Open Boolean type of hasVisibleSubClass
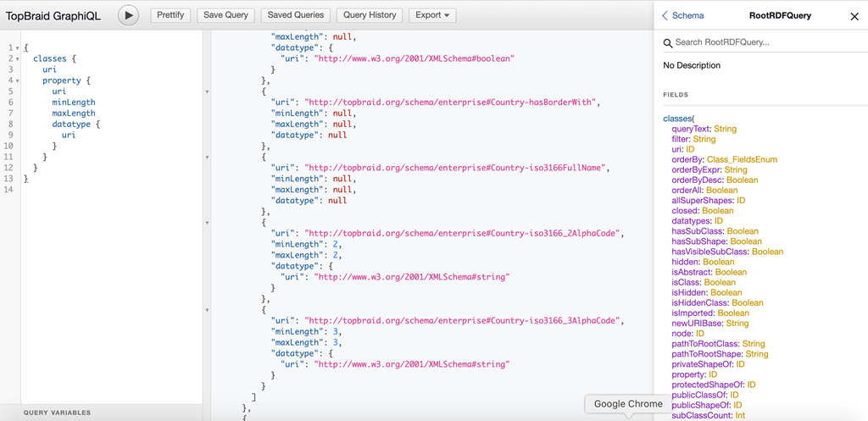This screenshot has height=421, width=868. tap(768, 252)
